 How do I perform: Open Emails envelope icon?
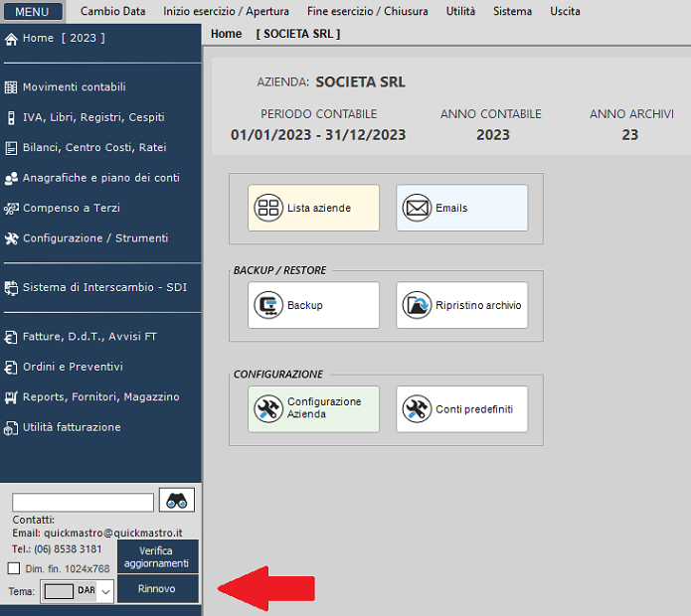417,209
